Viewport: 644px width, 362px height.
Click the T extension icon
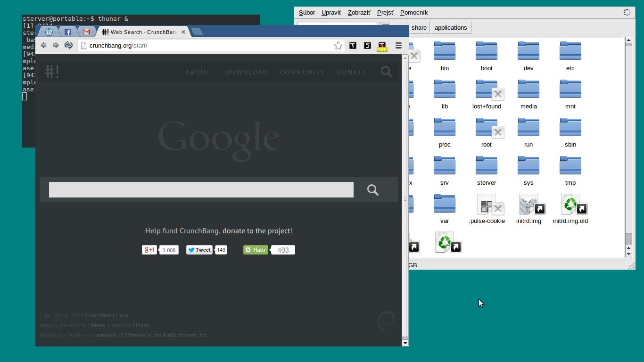[x=353, y=45]
